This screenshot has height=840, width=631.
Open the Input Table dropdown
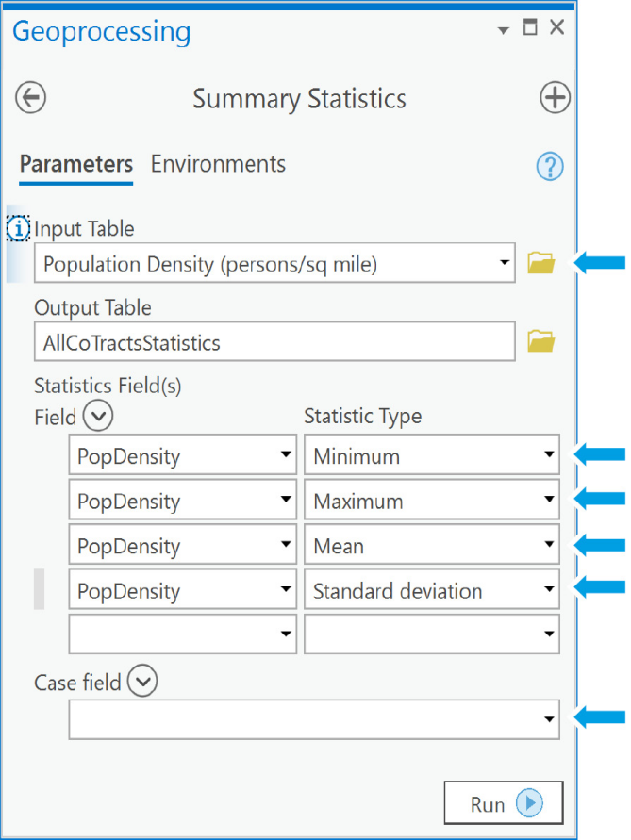point(275,263)
